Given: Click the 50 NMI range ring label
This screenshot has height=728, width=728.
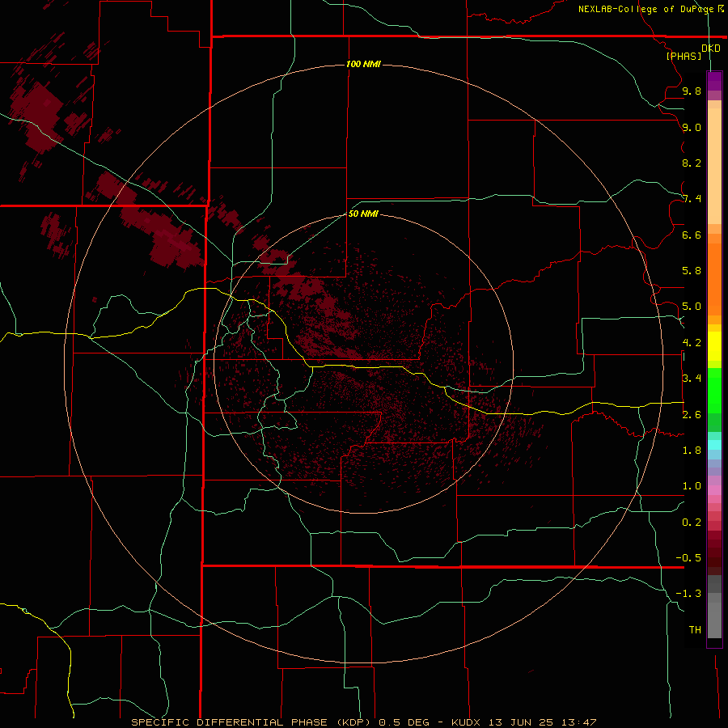Looking at the screenshot, I should coord(363,214).
